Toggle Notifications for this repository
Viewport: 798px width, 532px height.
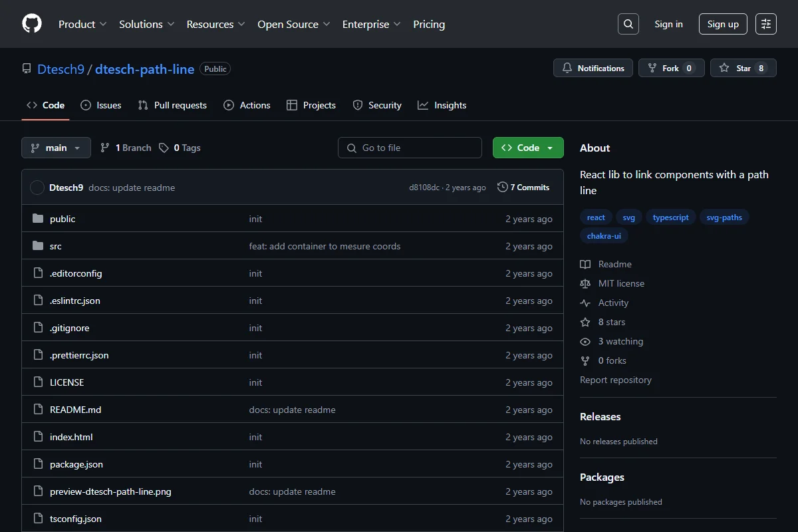pyautogui.click(x=593, y=68)
